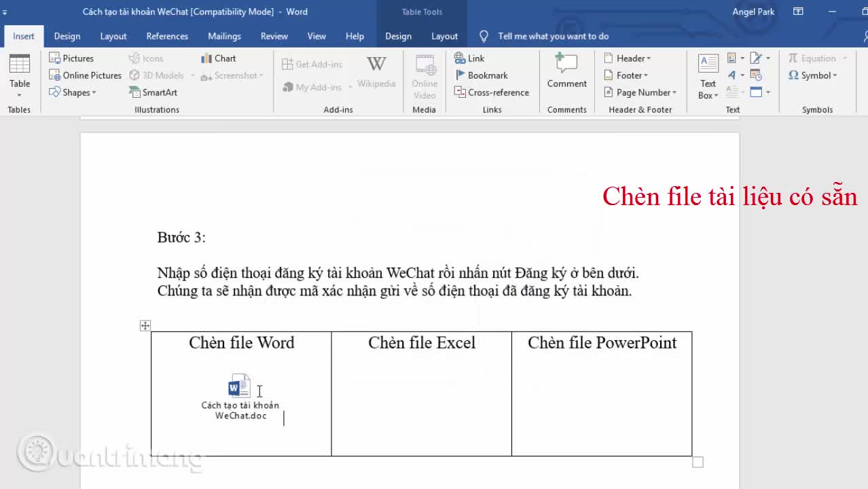868x489 pixels.
Task: Click the table resize handle at bottom-right
Action: [x=698, y=463]
